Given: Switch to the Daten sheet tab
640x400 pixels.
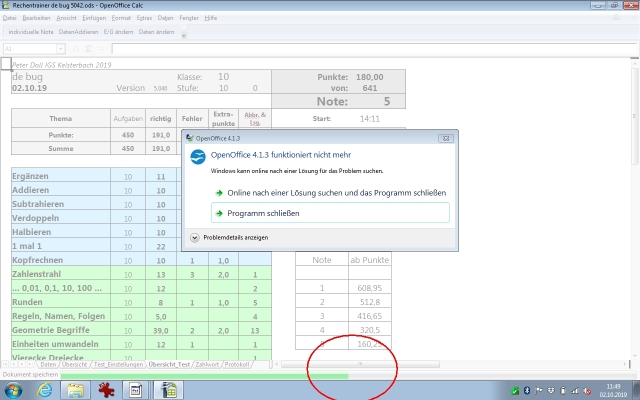Looking at the screenshot, I should pos(48,364).
